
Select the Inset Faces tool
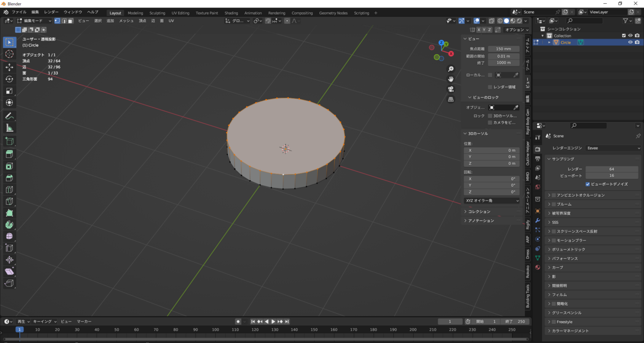tap(9, 166)
